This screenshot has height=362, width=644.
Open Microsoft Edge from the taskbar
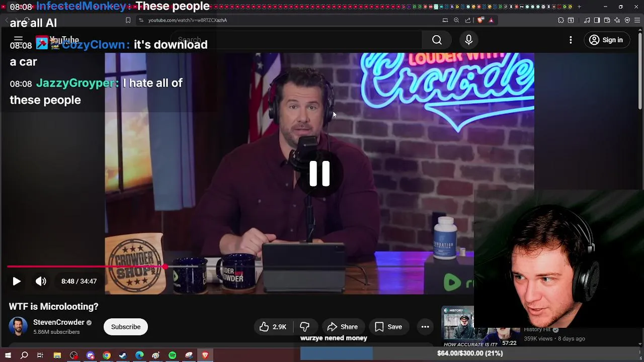point(139,355)
